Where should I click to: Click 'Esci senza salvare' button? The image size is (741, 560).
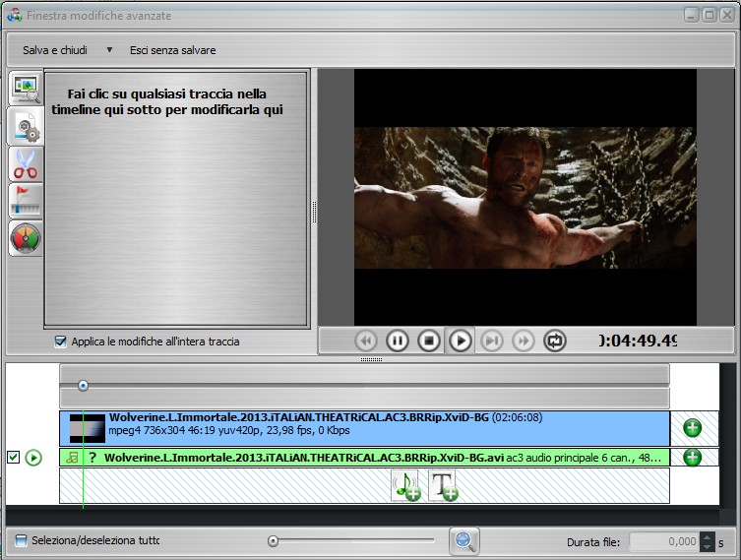click(x=173, y=50)
